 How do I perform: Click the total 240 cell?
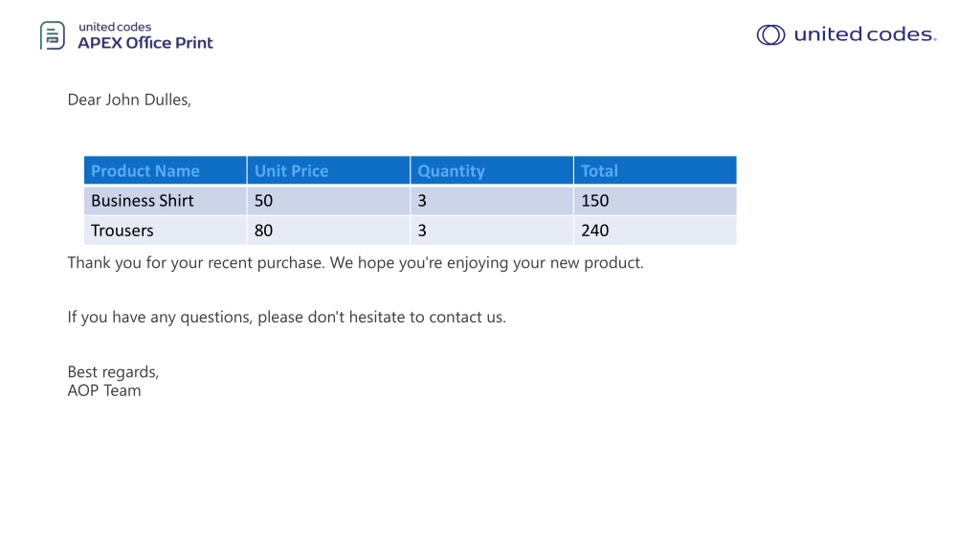655,231
